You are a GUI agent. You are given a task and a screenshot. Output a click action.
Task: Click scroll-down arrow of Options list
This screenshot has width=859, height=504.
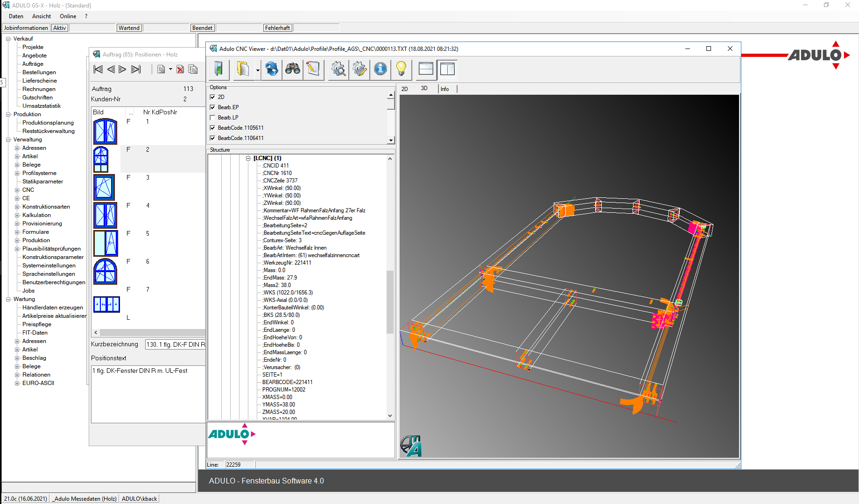(391, 140)
